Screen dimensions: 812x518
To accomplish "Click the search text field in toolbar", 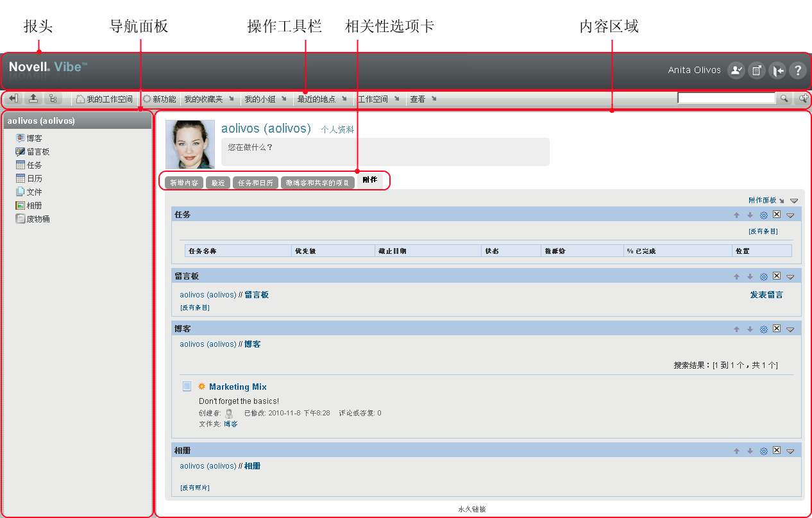I will coord(727,99).
